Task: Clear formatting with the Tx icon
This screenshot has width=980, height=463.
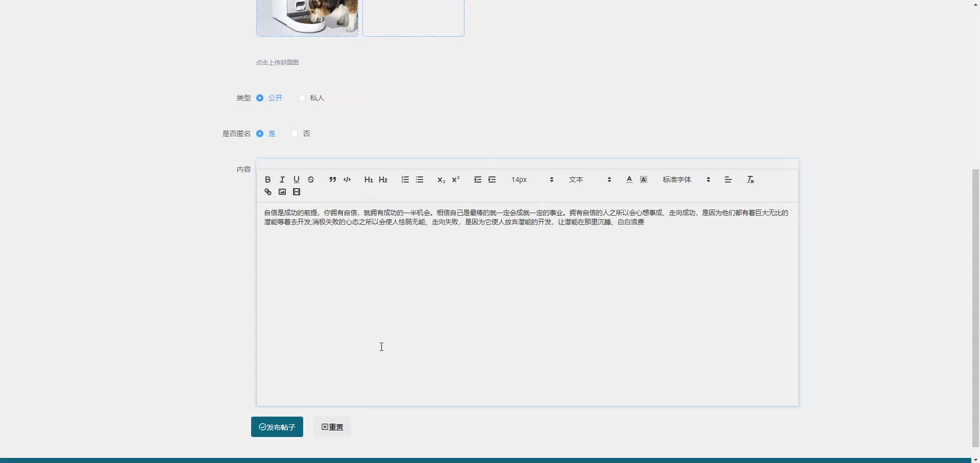Action: [x=750, y=179]
